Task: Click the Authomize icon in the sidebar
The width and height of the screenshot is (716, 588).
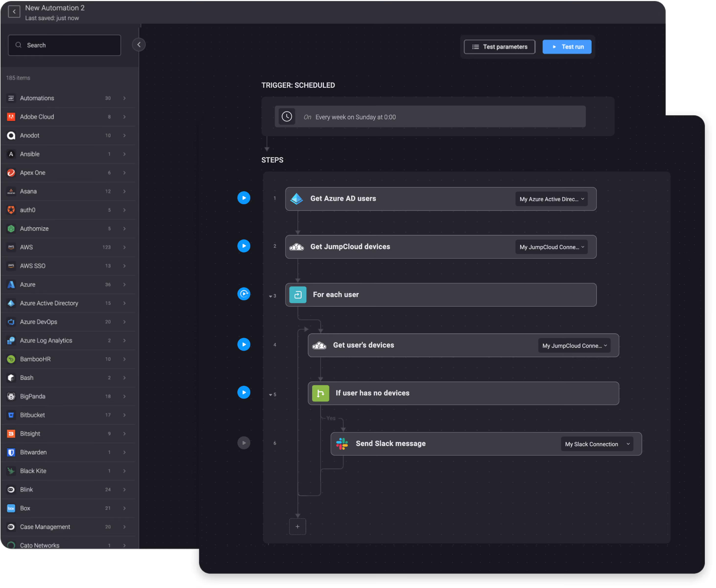Action: [11, 229]
